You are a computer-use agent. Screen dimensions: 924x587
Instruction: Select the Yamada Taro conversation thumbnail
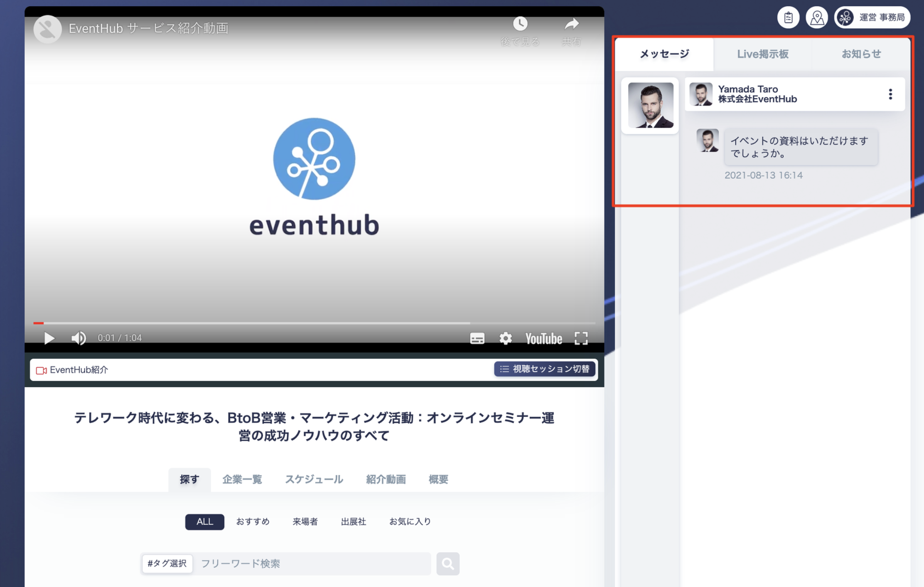click(x=650, y=105)
